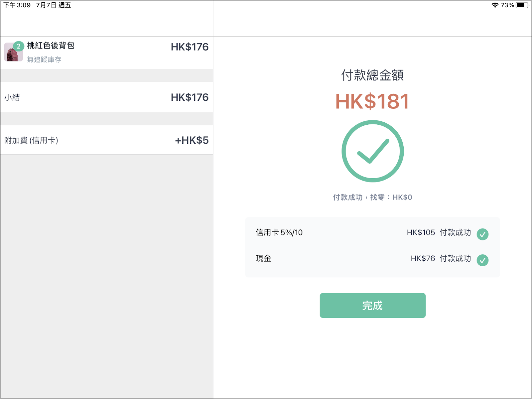Click the 付款總金額 heading

[x=372, y=75]
